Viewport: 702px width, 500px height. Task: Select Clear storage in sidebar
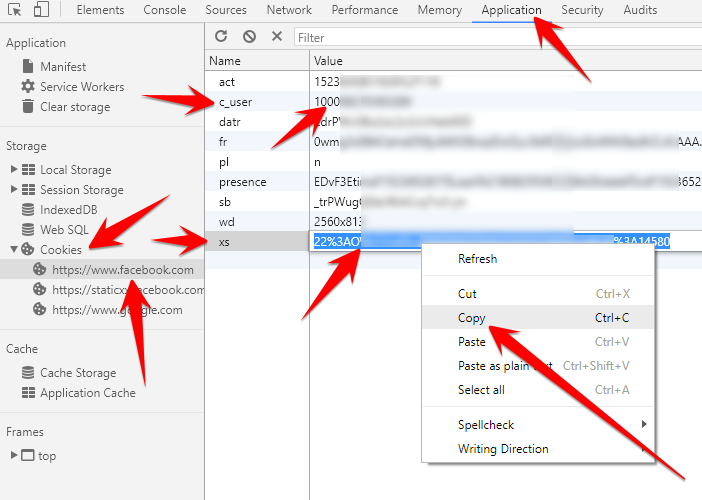coord(75,107)
